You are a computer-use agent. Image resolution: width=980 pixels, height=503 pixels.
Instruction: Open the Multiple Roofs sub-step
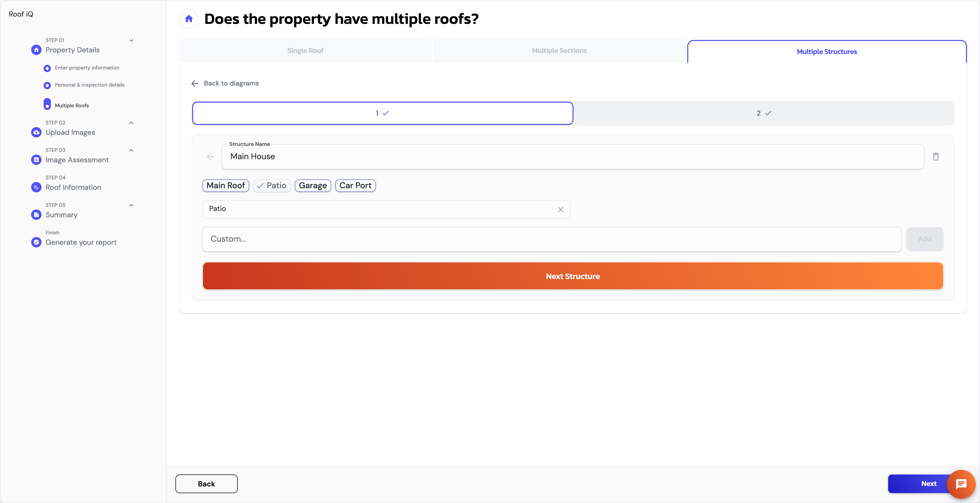point(72,106)
